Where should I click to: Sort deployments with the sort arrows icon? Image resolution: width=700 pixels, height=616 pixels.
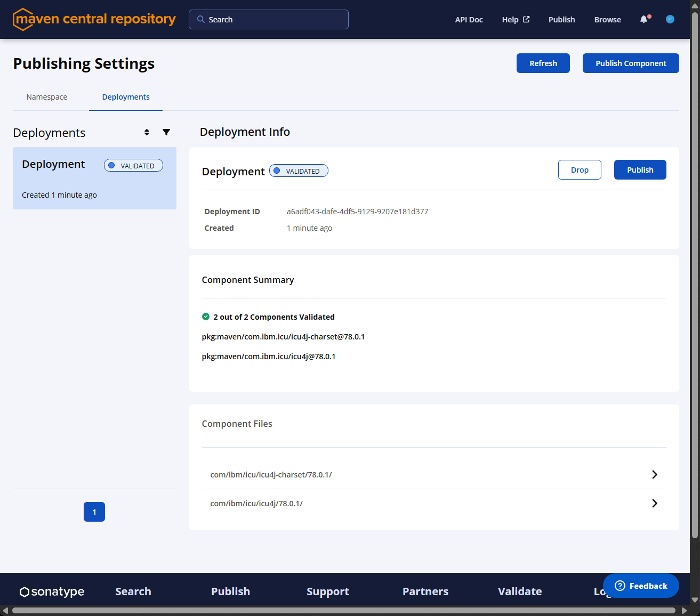tap(147, 132)
